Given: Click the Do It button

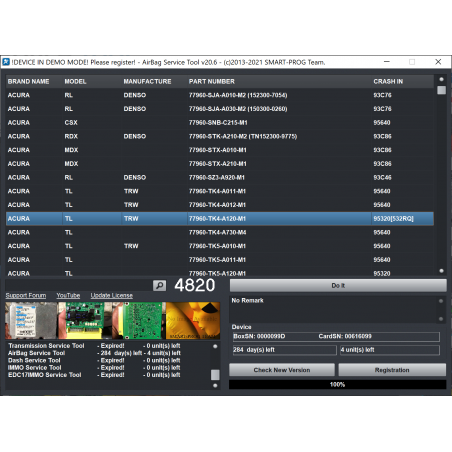Looking at the screenshot, I should tap(338, 286).
